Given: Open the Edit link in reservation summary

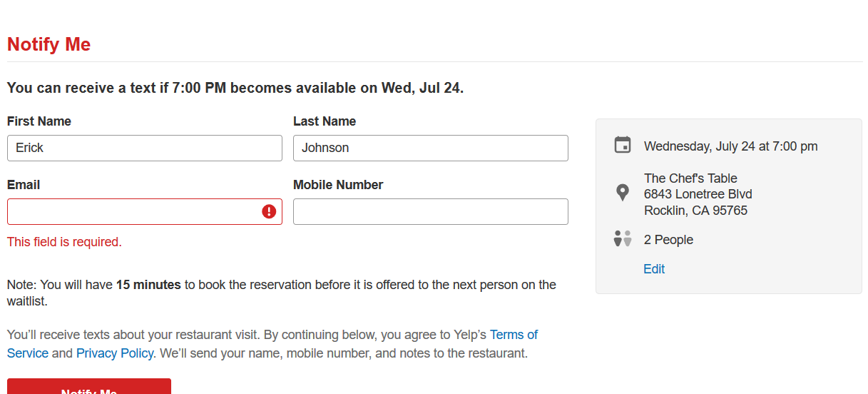Looking at the screenshot, I should pos(654,269).
